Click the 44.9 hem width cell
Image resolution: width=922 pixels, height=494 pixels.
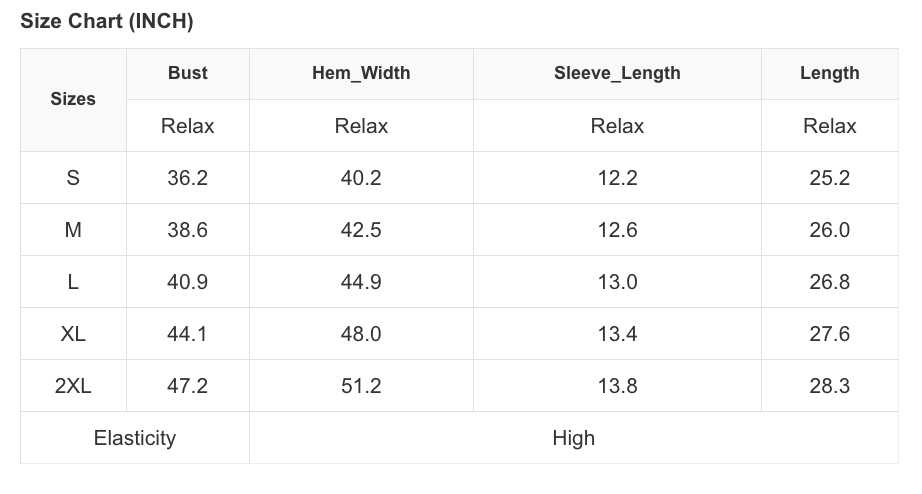coord(361,282)
